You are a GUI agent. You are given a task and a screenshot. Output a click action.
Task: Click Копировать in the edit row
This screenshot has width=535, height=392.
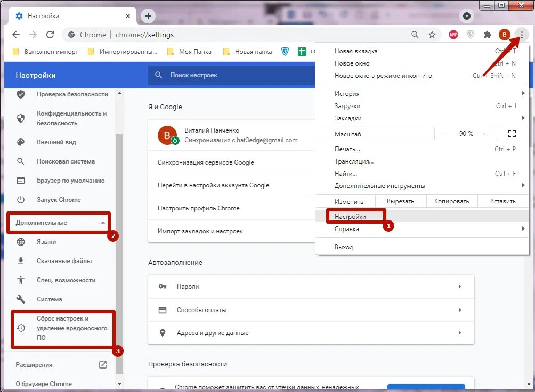coord(451,201)
